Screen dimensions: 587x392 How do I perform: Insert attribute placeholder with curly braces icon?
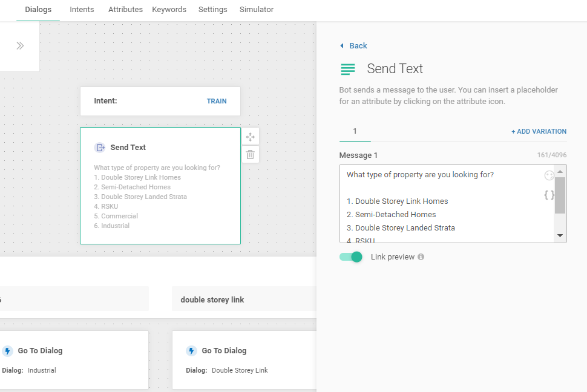[x=549, y=195]
